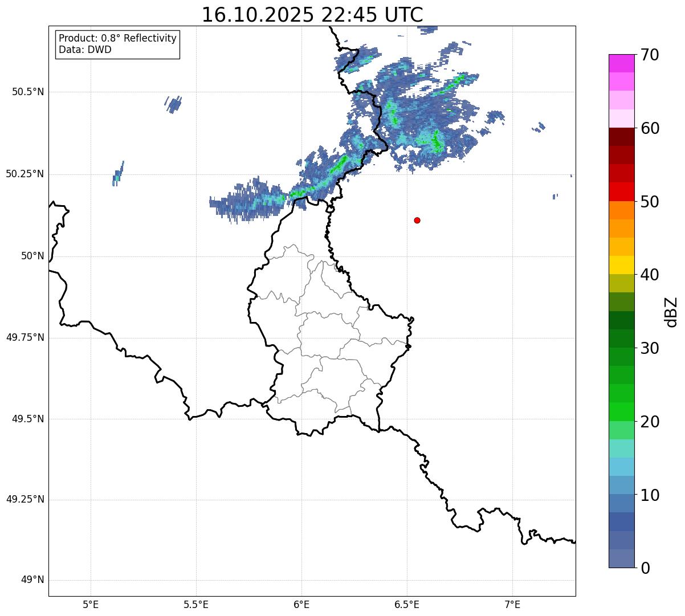Click the dark maroon colorbar segment below 60
Viewport: 685px width, 616px height.
tap(622, 137)
